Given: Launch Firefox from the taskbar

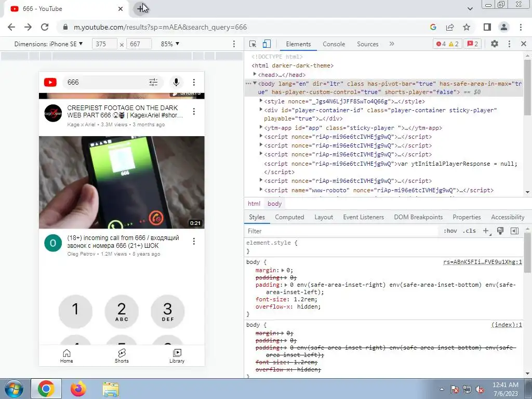Looking at the screenshot, I should point(78,389).
